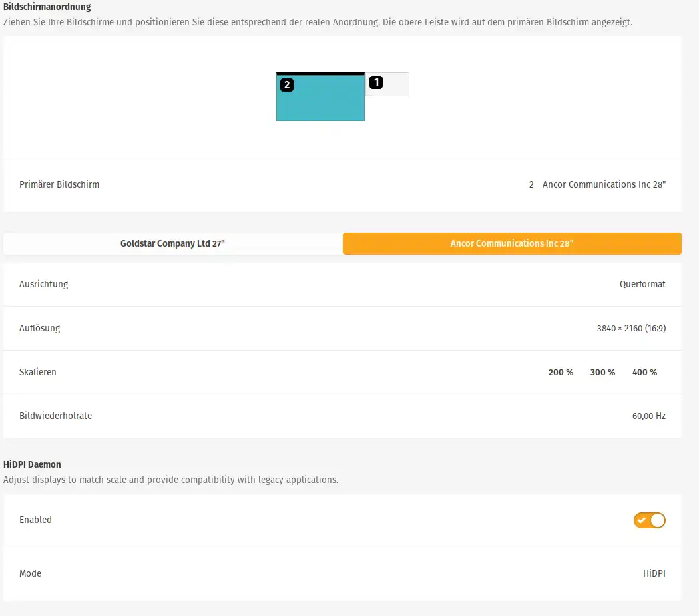Open the Ausrichtung Querformat dropdown
The width and height of the screenshot is (699, 616).
(x=342, y=284)
